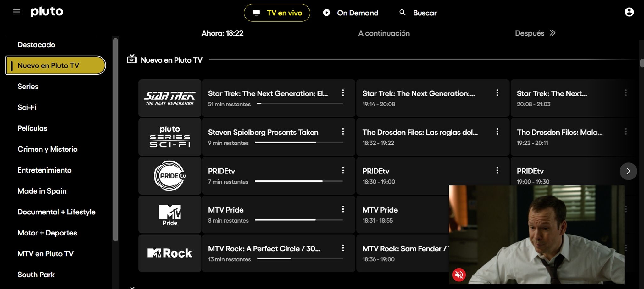Select the Pluto Series Sci-Fi channel logo
This screenshot has height=289, width=644.
click(x=169, y=137)
